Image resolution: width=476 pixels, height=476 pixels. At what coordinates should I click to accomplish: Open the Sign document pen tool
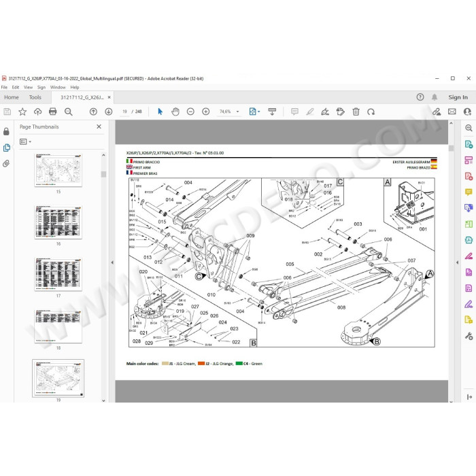pyautogui.click(x=325, y=112)
